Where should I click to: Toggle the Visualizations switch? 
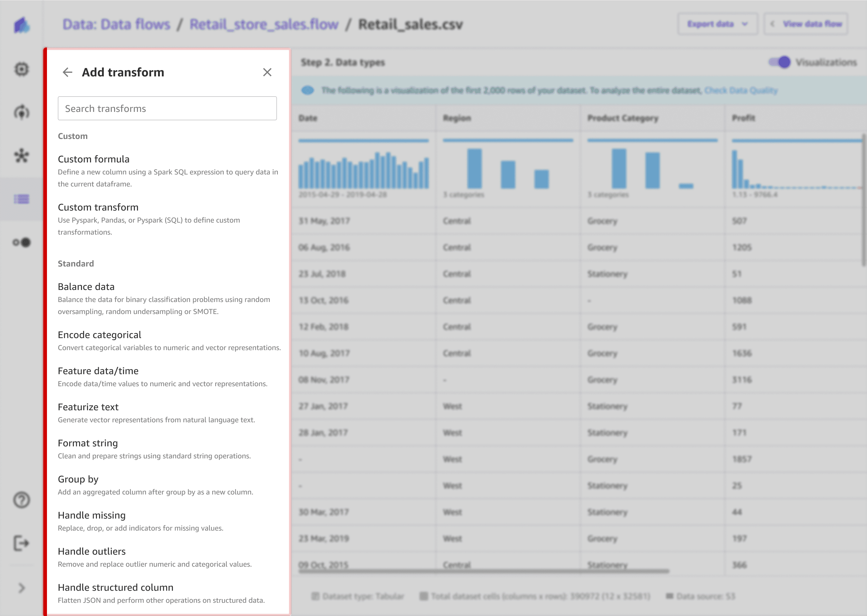pyautogui.click(x=779, y=62)
